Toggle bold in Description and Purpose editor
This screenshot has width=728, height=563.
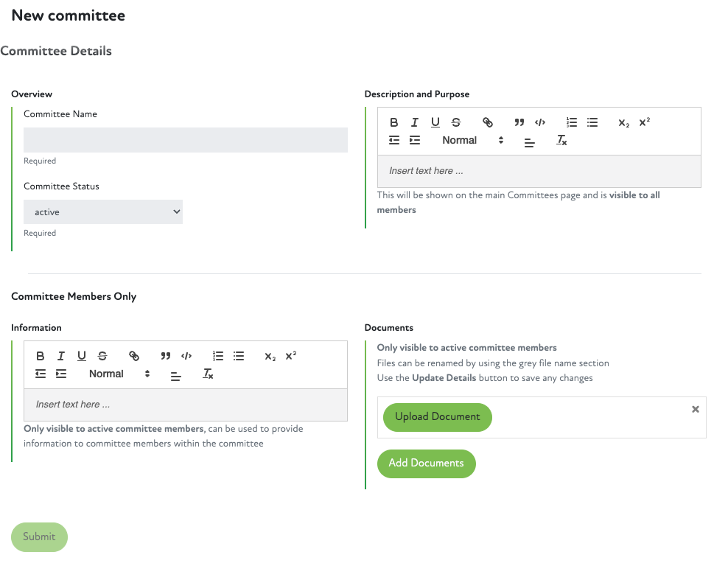click(394, 123)
